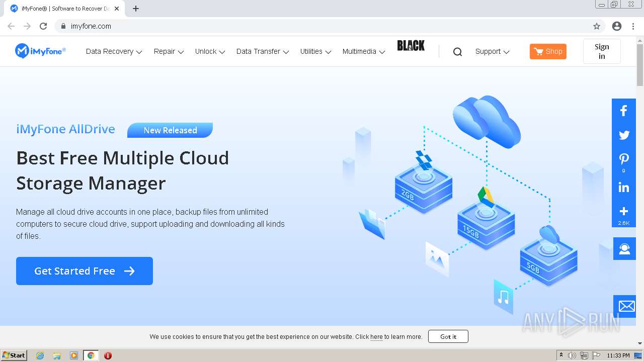Open the media player taskbar icon
The width and height of the screenshot is (644, 362).
click(74, 355)
